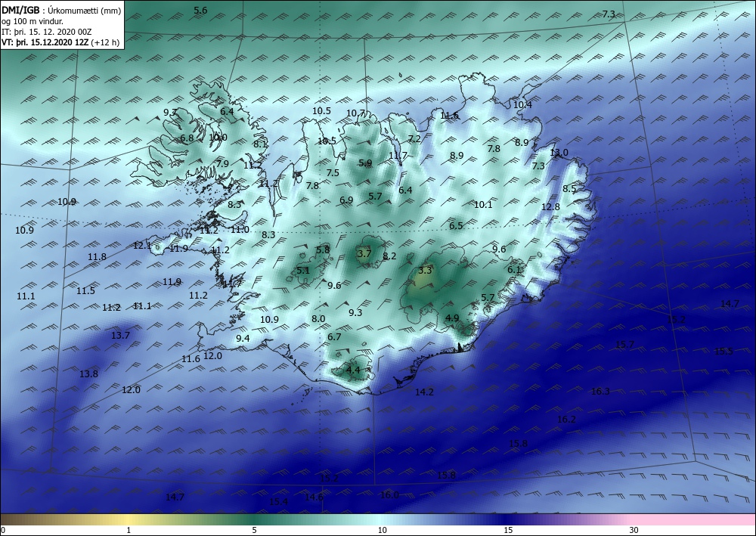Click the initial time 'IT: þri. 15. 12. 2020 00Z'
This screenshot has width=756, height=536.
(46, 31)
